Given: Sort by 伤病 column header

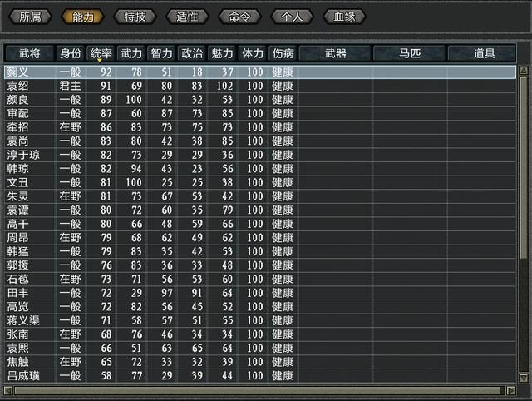Looking at the screenshot, I should point(283,53).
